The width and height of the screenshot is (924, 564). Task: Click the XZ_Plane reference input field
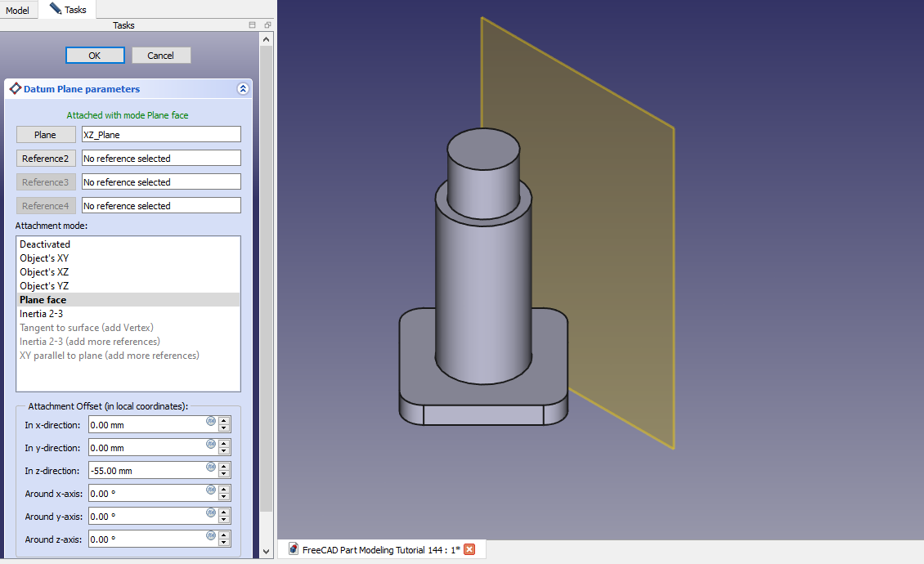click(x=161, y=135)
